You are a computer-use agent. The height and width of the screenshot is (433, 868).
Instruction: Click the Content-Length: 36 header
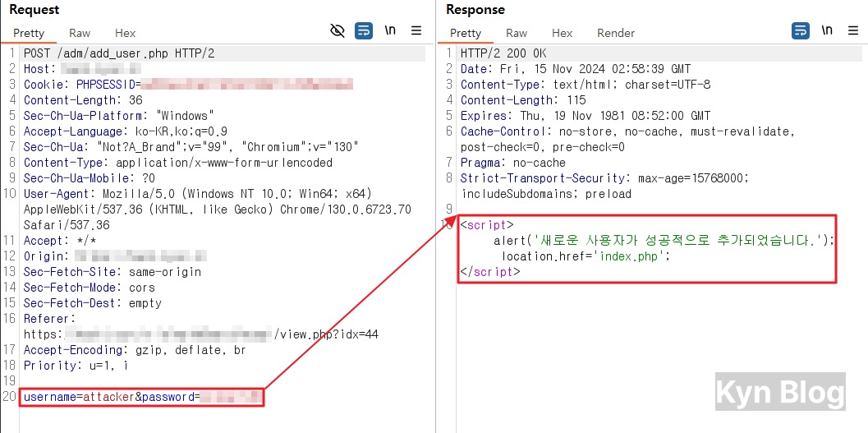(x=83, y=100)
